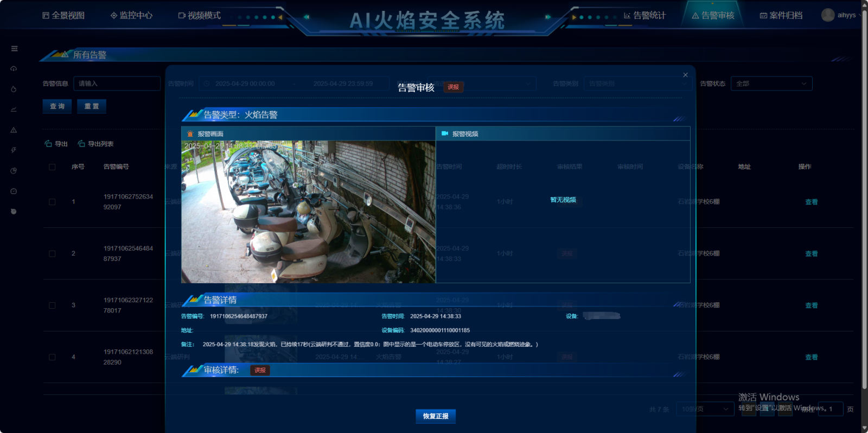Click the 序号 column header
Viewport: 868px width, 433px height.
tap(78, 167)
